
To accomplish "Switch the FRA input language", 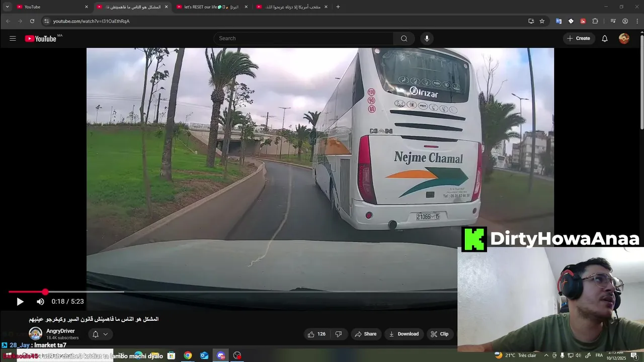I will tap(599, 355).
